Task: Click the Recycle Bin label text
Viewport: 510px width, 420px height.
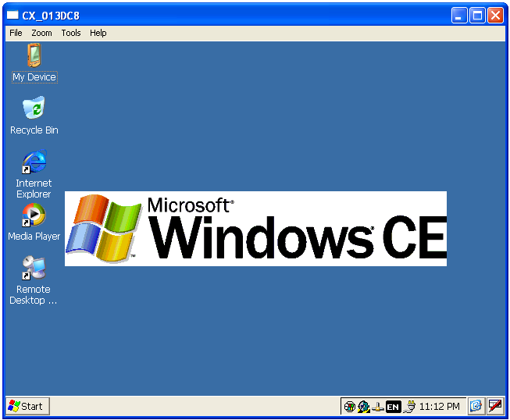Action: (x=34, y=130)
